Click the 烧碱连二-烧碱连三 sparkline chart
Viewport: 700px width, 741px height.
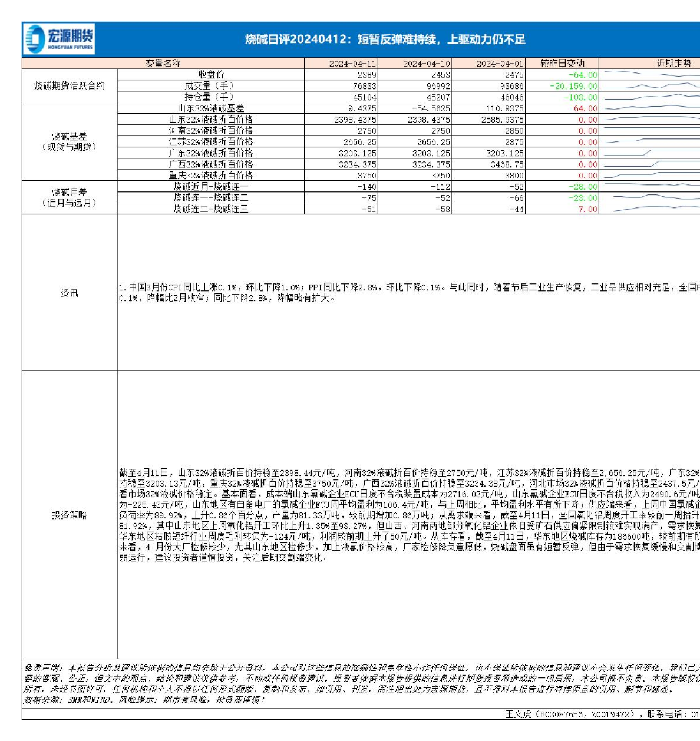pyautogui.click(x=651, y=209)
